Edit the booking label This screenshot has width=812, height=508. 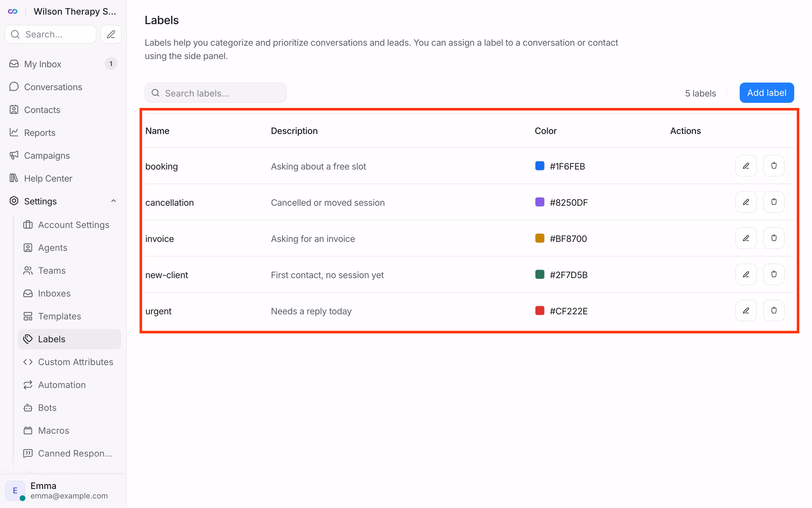pyautogui.click(x=746, y=166)
